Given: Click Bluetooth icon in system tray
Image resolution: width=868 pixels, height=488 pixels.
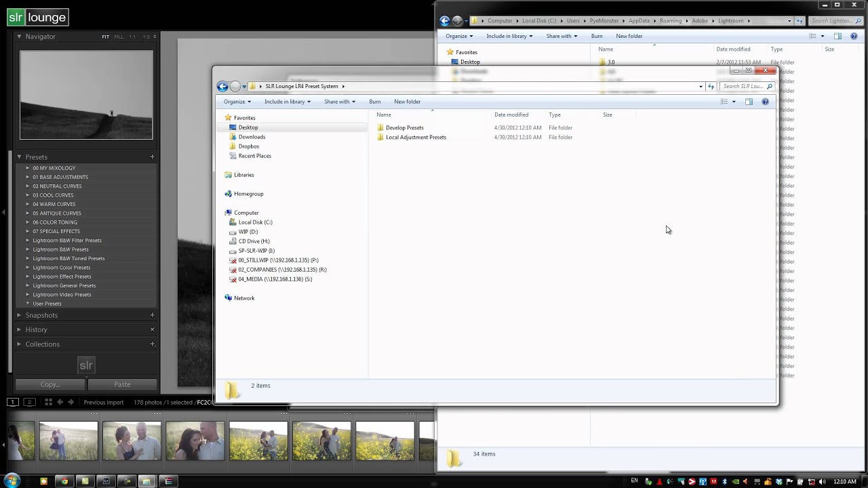Looking at the screenshot, I should [724, 481].
